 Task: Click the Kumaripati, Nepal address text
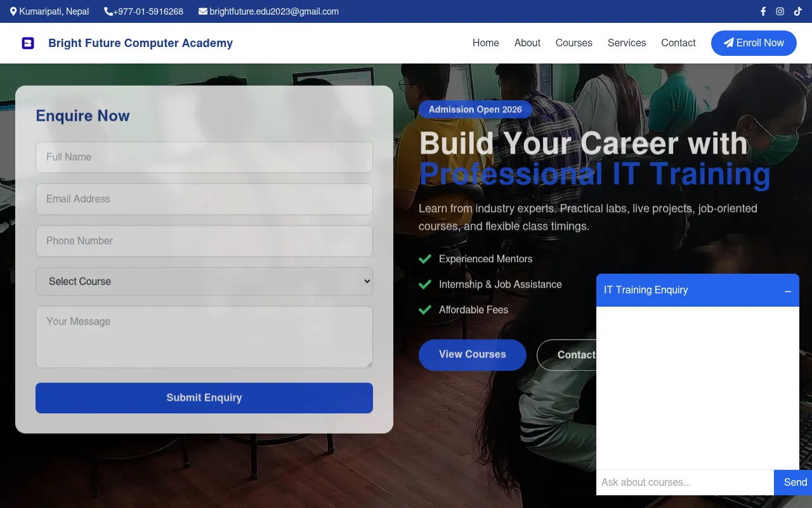(x=54, y=11)
